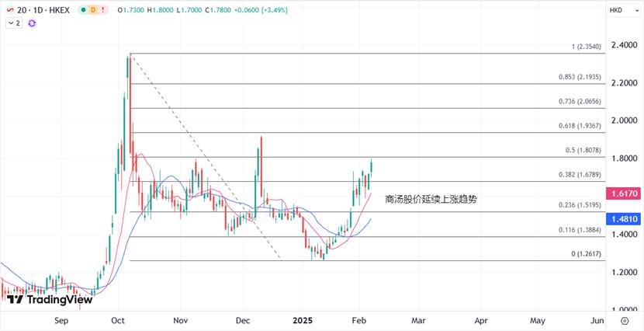Viewport: 644px width, 331px height.
Task: Click the 2.0000 price scale label
Action: tap(624, 120)
